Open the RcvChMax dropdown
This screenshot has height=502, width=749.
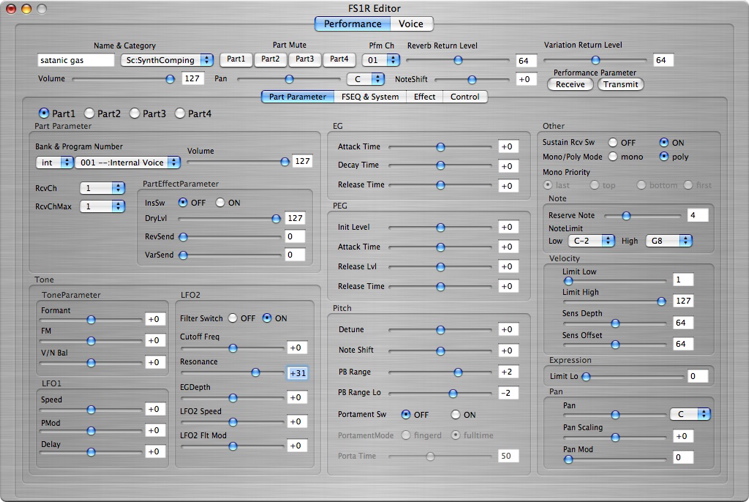[102, 206]
